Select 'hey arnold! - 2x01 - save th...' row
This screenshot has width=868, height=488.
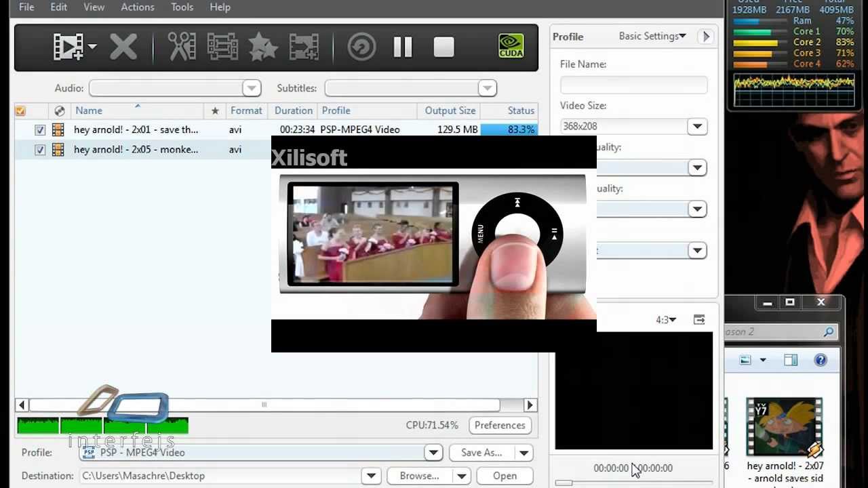click(277, 129)
